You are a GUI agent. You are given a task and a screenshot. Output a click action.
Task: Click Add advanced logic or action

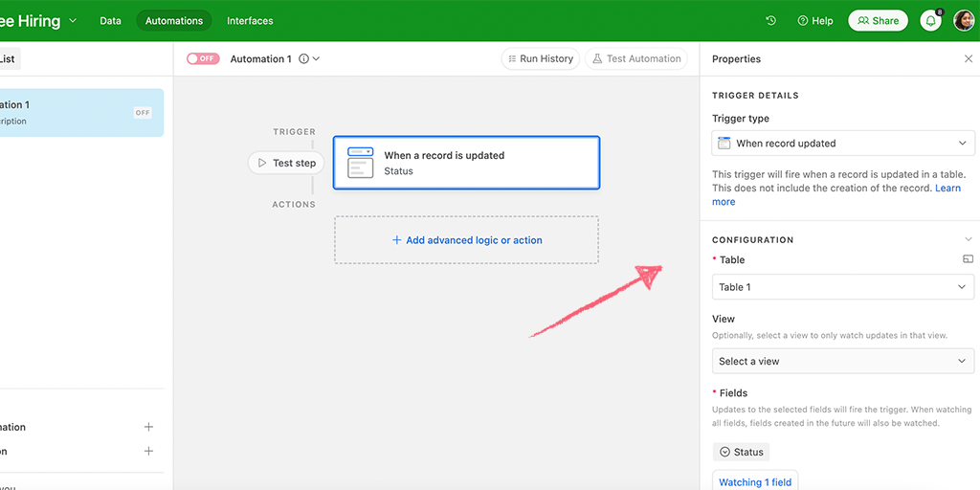(x=466, y=240)
